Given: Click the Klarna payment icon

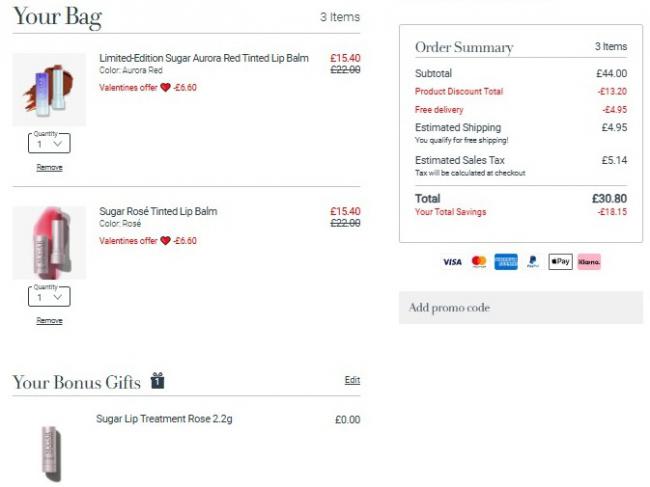Looking at the screenshot, I should (589, 262).
